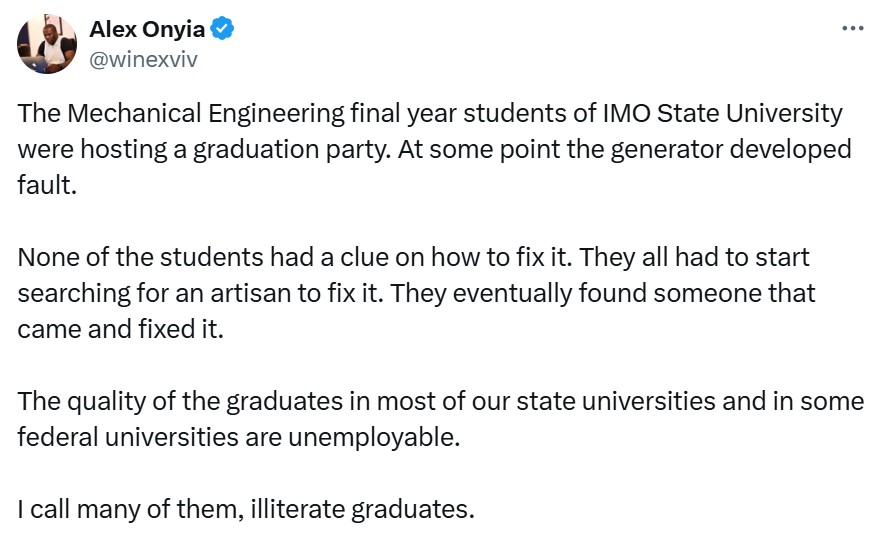This screenshot has height=535, width=871.
Task: Click the phrase "came and fixed it"
Action: (x=120, y=330)
